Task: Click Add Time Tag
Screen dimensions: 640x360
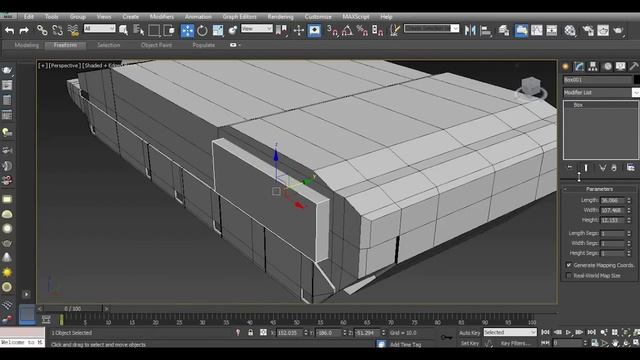Action: [x=405, y=344]
